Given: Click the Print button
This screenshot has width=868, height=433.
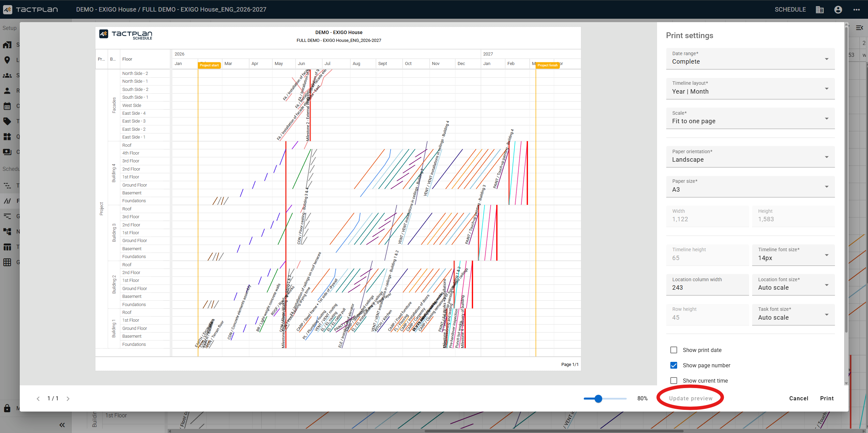Looking at the screenshot, I should [x=827, y=398].
